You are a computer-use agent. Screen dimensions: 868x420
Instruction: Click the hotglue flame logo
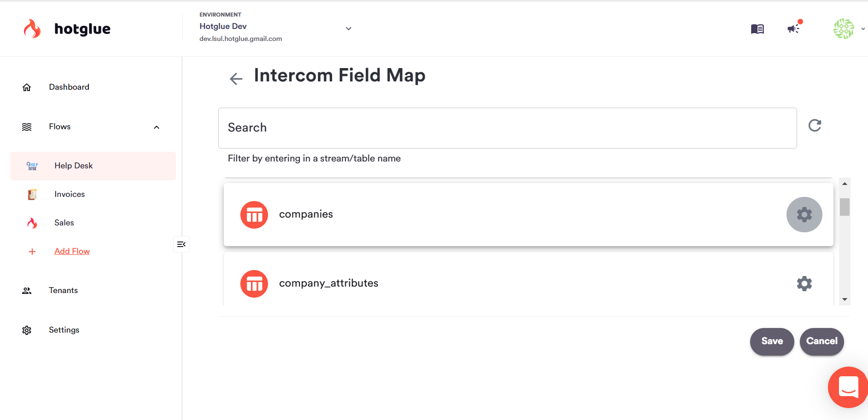[x=32, y=29]
